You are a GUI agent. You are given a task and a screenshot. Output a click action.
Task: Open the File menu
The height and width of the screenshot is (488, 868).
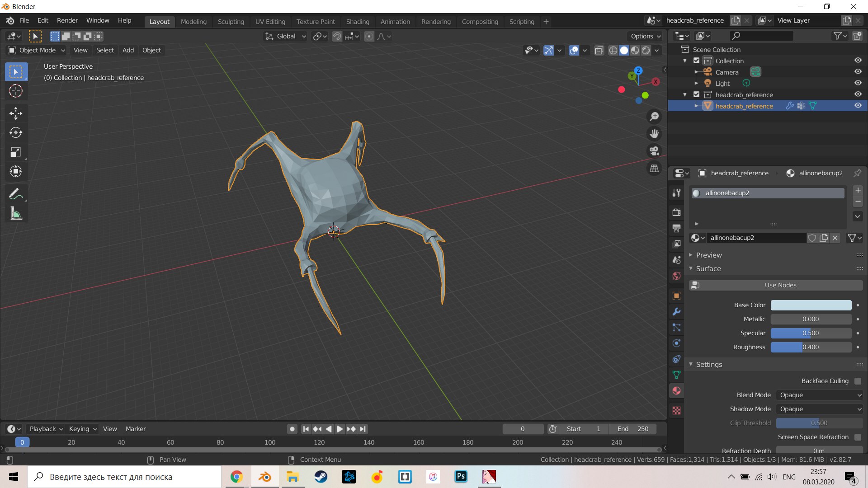[24, 21]
